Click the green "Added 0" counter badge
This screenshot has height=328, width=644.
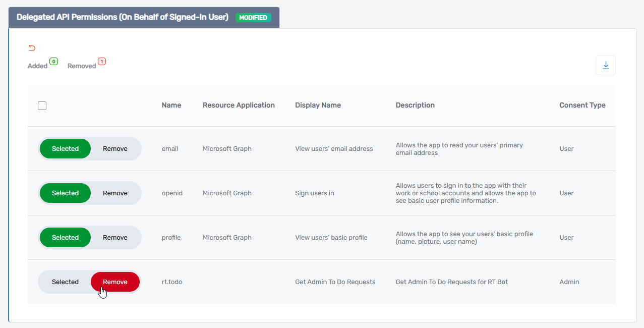(x=53, y=61)
